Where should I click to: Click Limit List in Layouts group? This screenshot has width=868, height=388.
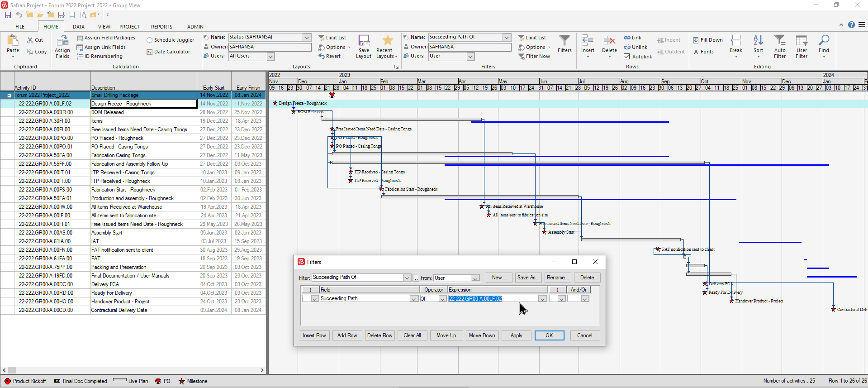coord(332,38)
